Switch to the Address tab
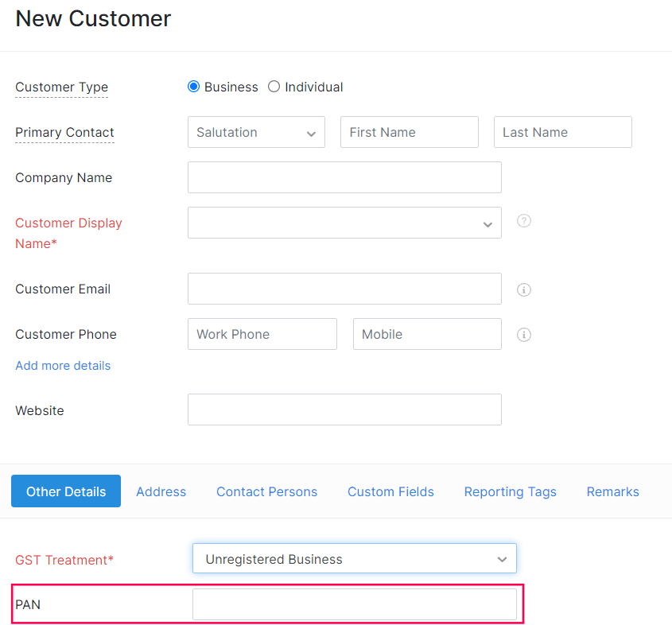The width and height of the screenshot is (672, 625). click(x=161, y=491)
